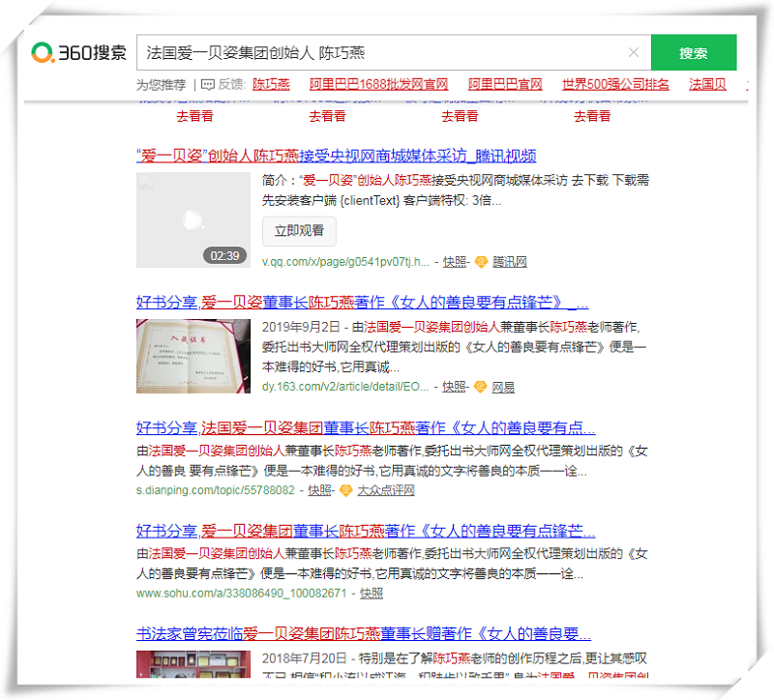Click the 360搜索 logo

pyautogui.click(x=78, y=53)
